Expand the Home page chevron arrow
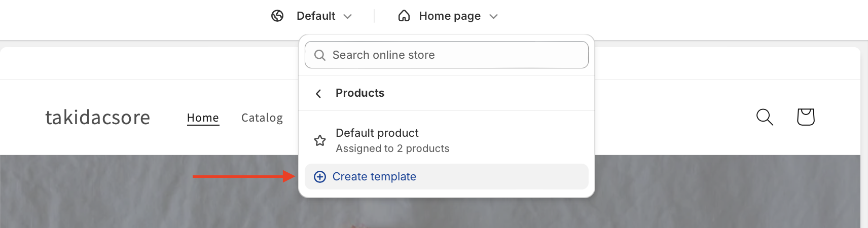 tap(493, 16)
